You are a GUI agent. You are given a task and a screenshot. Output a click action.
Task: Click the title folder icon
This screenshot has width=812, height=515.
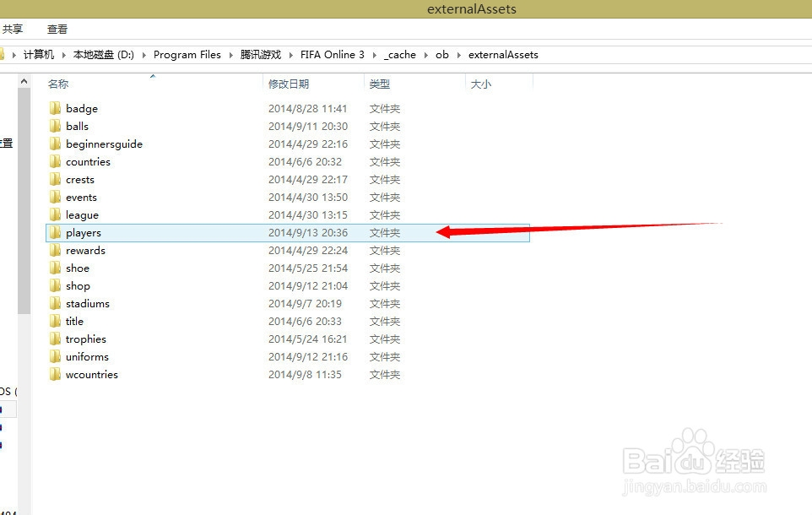55,321
